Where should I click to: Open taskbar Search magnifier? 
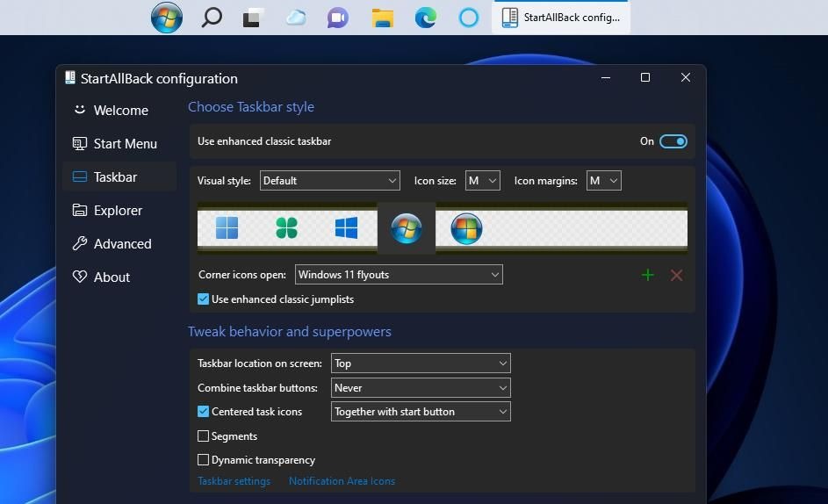coord(212,18)
